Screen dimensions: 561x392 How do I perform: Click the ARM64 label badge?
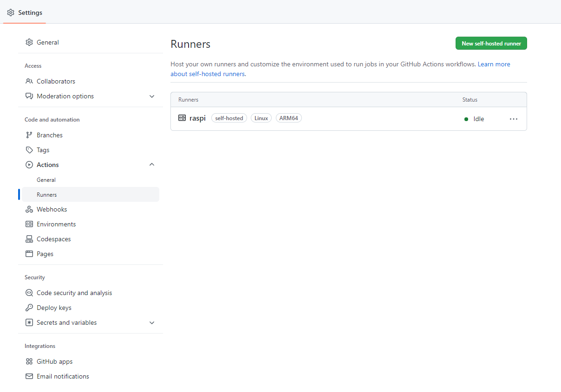coord(289,118)
